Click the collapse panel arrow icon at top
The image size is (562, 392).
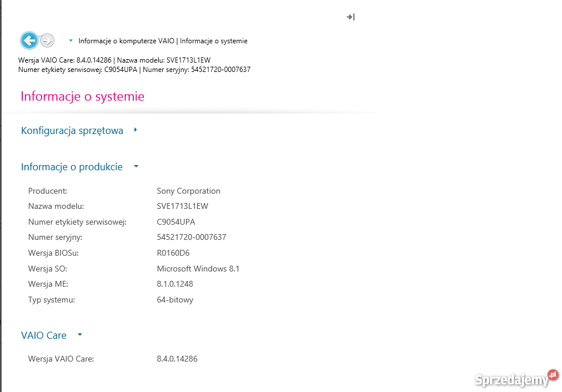click(351, 17)
